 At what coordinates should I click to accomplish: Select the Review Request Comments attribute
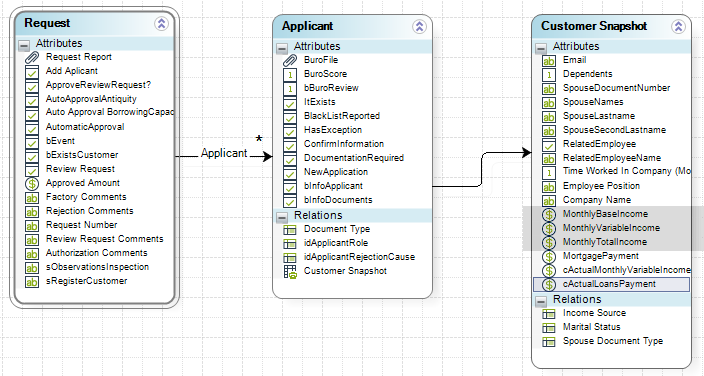click(105, 239)
